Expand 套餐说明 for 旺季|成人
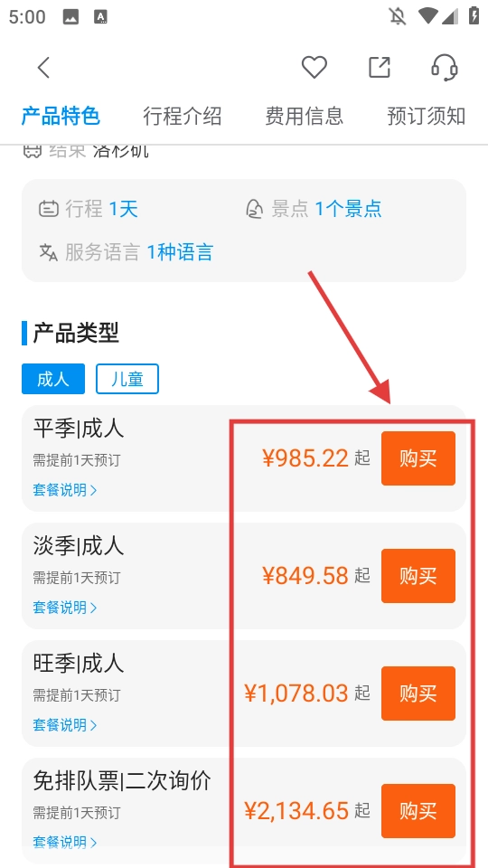The image size is (488, 868). (65, 724)
